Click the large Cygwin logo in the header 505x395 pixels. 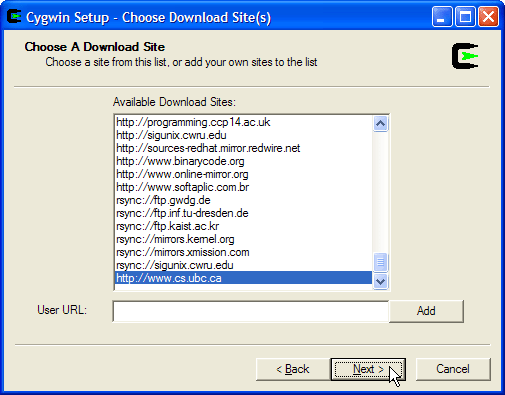coord(465,56)
